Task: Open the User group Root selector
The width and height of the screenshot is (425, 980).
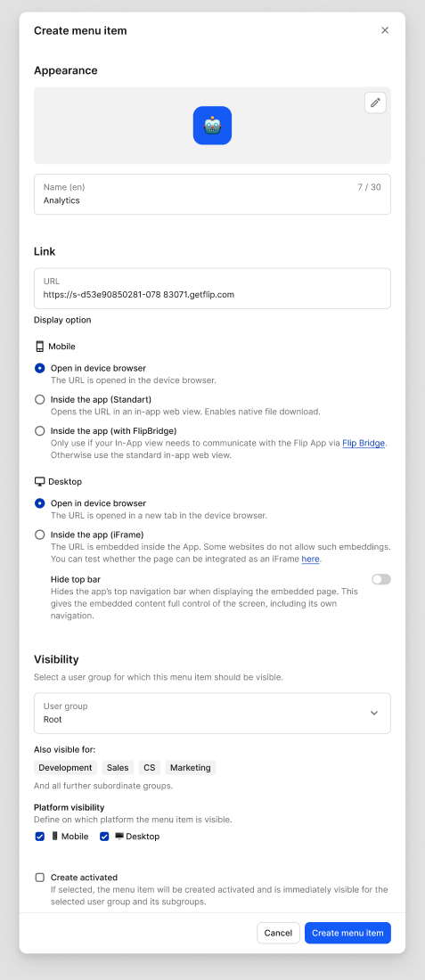Action: (212, 713)
